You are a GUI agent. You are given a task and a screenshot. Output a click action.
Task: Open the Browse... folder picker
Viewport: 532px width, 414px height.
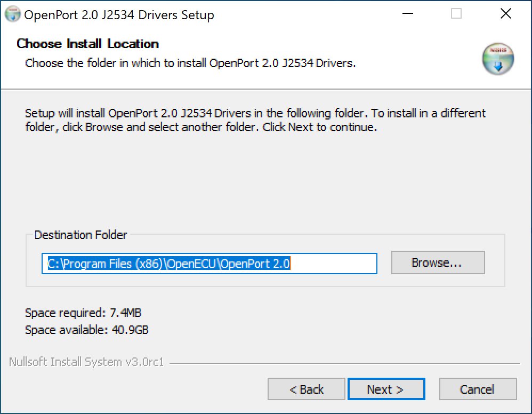[x=438, y=262]
